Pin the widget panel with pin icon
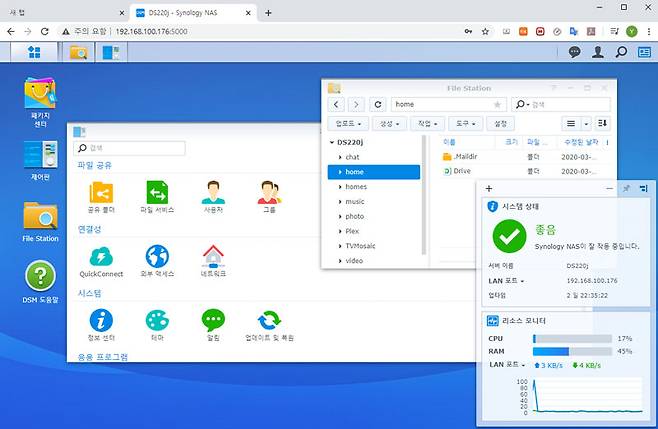This screenshot has width=658, height=429. [627, 188]
